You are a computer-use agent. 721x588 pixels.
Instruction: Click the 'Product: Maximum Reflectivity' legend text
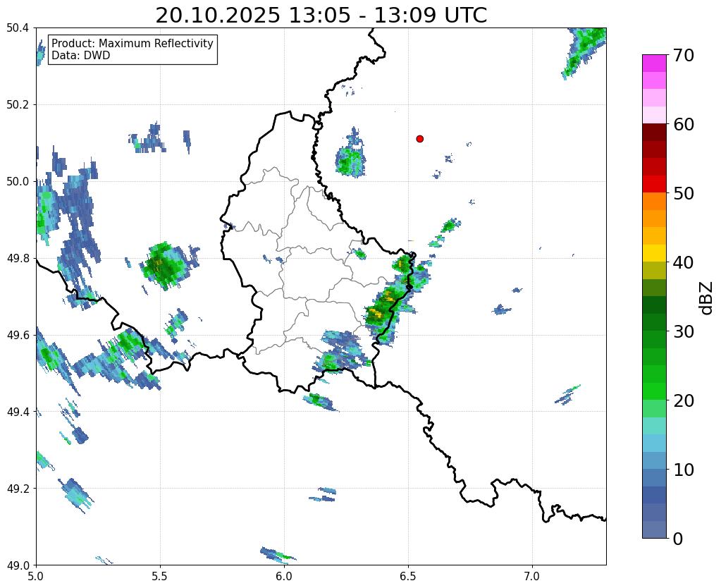pyautogui.click(x=133, y=43)
